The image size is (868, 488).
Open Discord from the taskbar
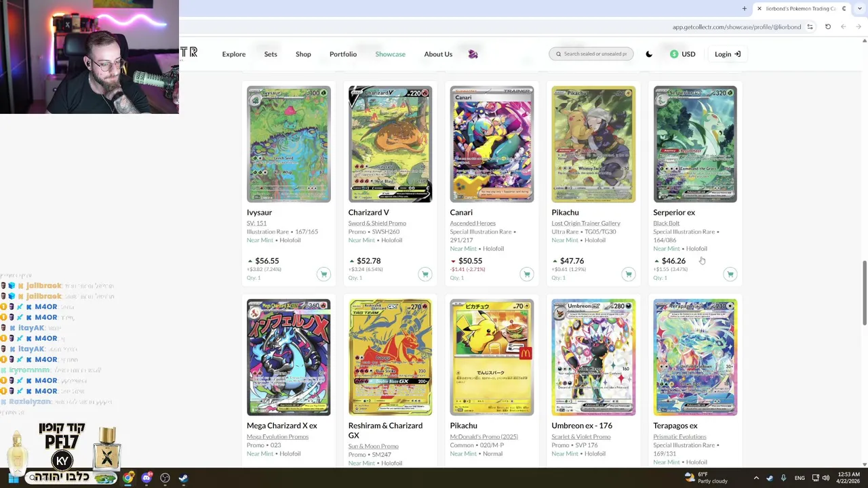click(146, 478)
